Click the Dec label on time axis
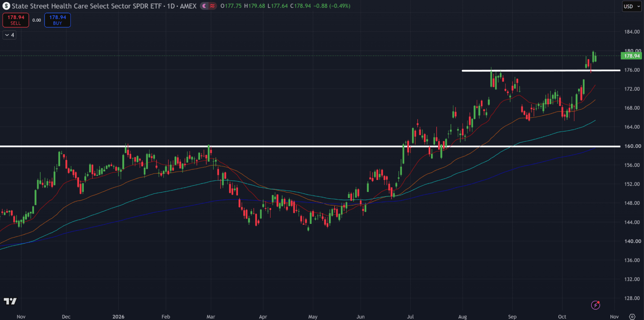Image resolution: width=644 pixels, height=320 pixels. 66,317
